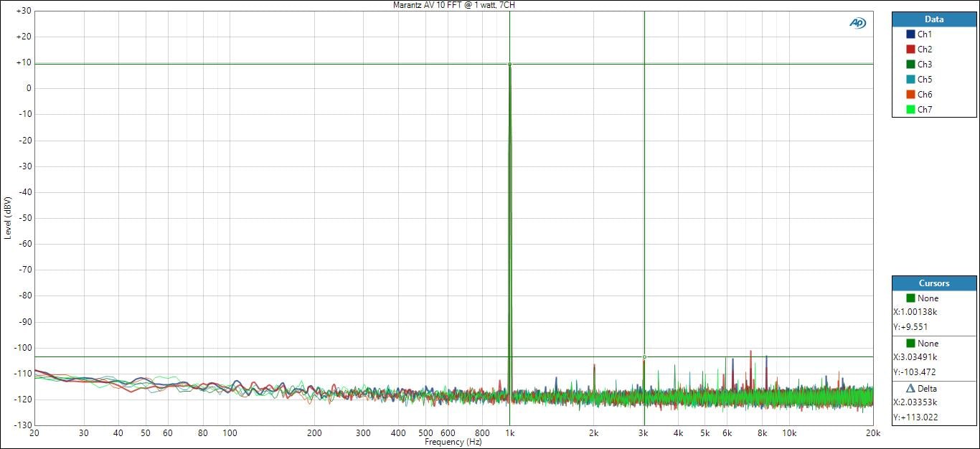The image size is (980, 449).
Task: Click the Delta triangle icon in Cursors
Action: tap(910, 388)
